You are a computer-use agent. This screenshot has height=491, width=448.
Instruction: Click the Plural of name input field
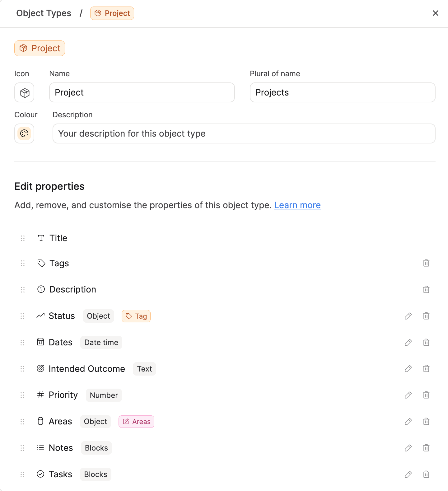(342, 92)
